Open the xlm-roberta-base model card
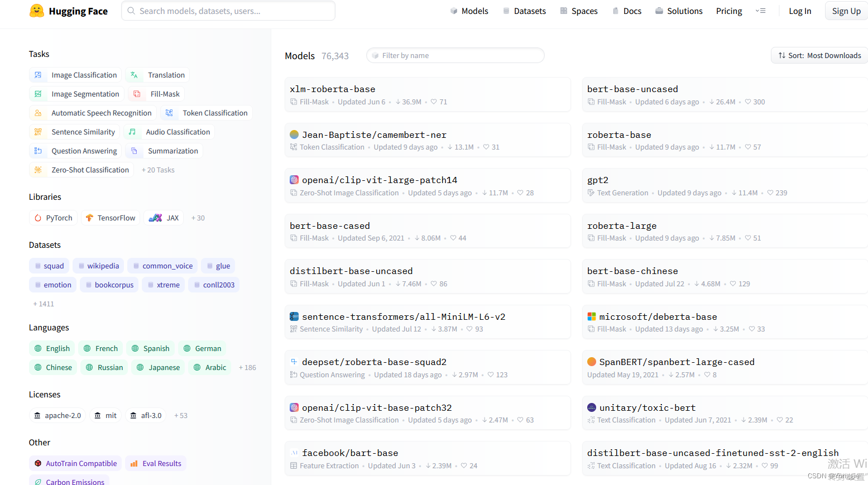 [x=428, y=94]
